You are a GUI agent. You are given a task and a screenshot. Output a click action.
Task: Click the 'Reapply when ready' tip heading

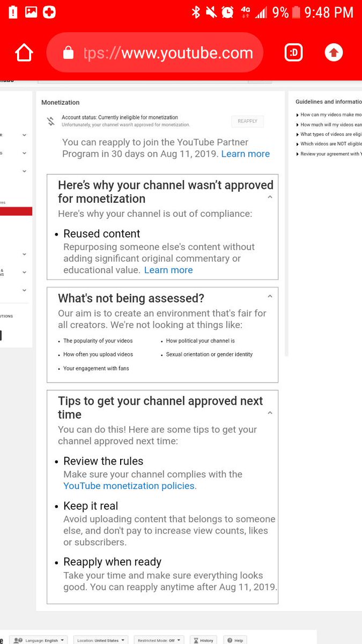tap(112, 562)
